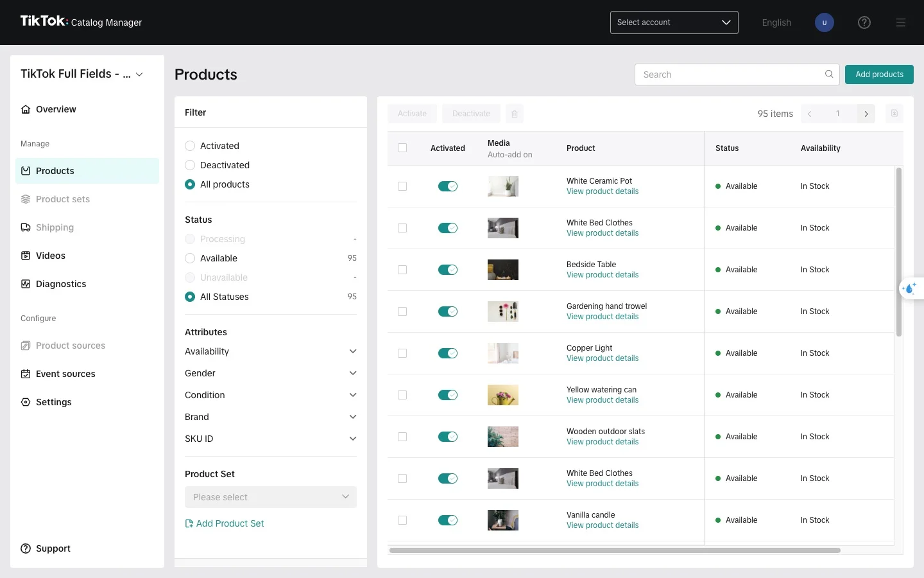The height and width of the screenshot is (578, 924).
Task: Click the export file icon
Action: click(x=894, y=114)
